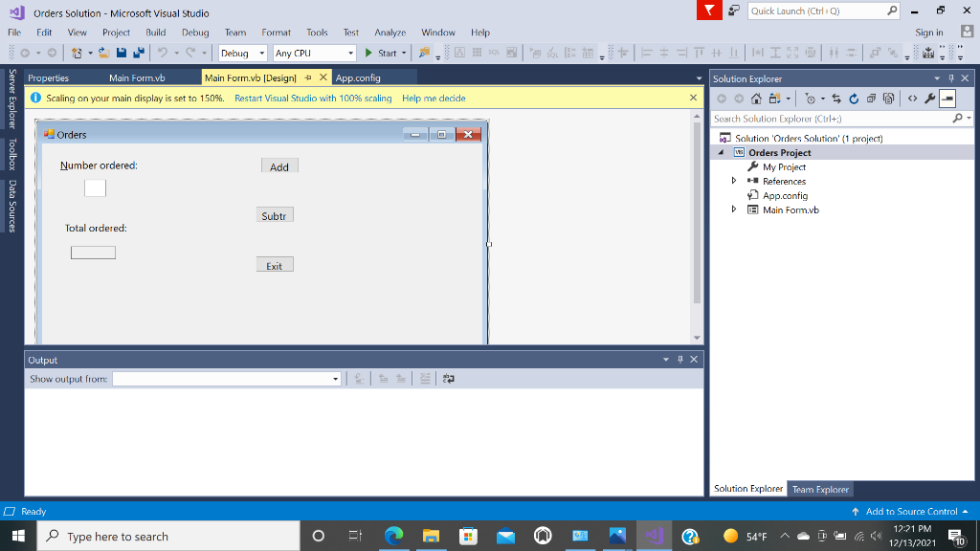Click the Windows Start button
980x551 pixels.
click(x=18, y=536)
